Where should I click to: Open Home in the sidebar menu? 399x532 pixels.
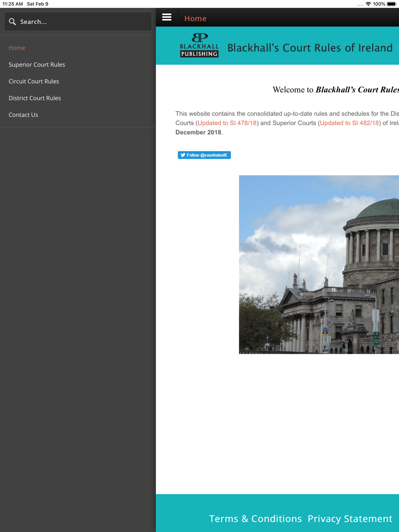(x=17, y=48)
